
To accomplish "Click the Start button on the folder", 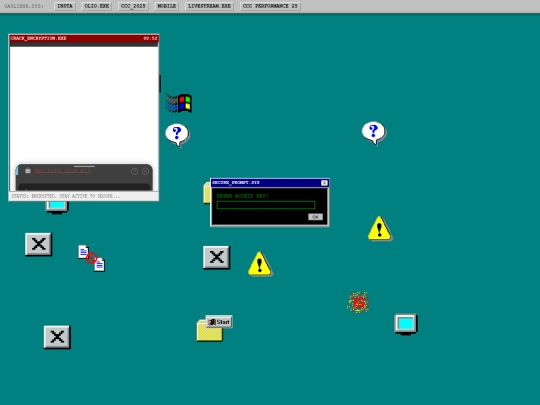I will (x=219, y=322).
